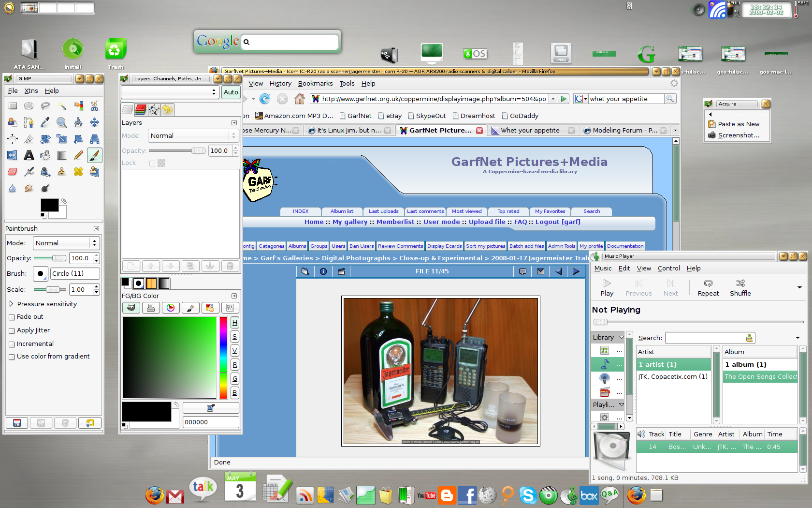The height and width of the screenshot is (508, 812).
Task: Click the Firefox home button
Action: [300, 99]
